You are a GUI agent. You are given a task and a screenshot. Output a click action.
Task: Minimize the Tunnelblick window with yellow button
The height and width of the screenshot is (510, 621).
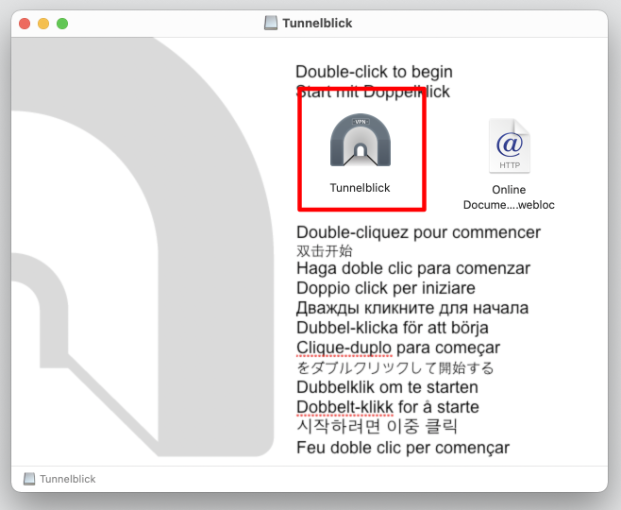(44, 23)
